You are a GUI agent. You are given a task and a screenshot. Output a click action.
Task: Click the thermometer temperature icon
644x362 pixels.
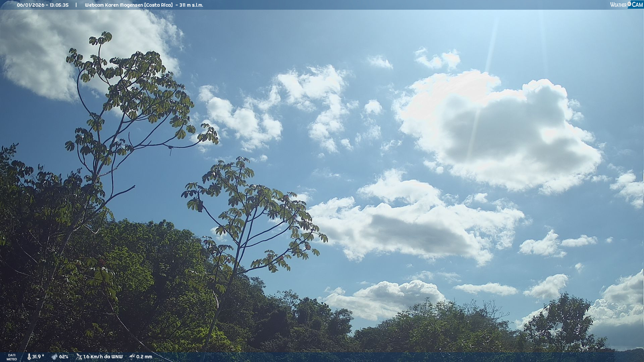point(29,357)
